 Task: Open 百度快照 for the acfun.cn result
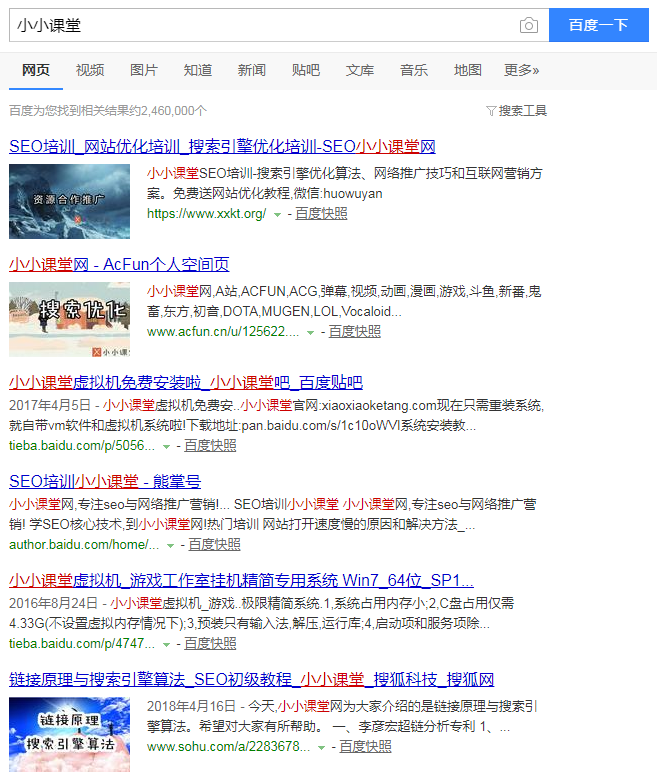pos(355,332)
